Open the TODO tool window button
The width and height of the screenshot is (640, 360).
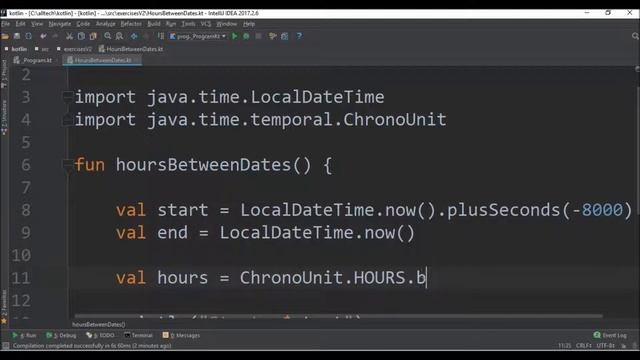click(x=100, y=335)
